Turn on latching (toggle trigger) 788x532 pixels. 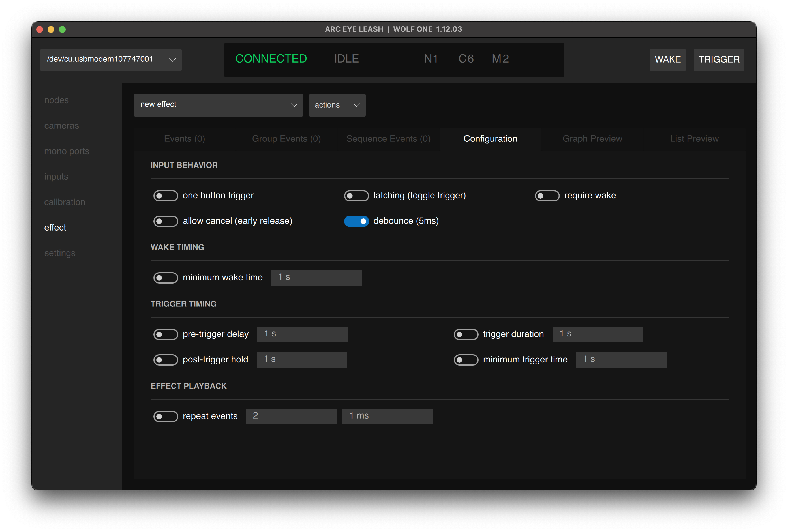tap(356, 196)
